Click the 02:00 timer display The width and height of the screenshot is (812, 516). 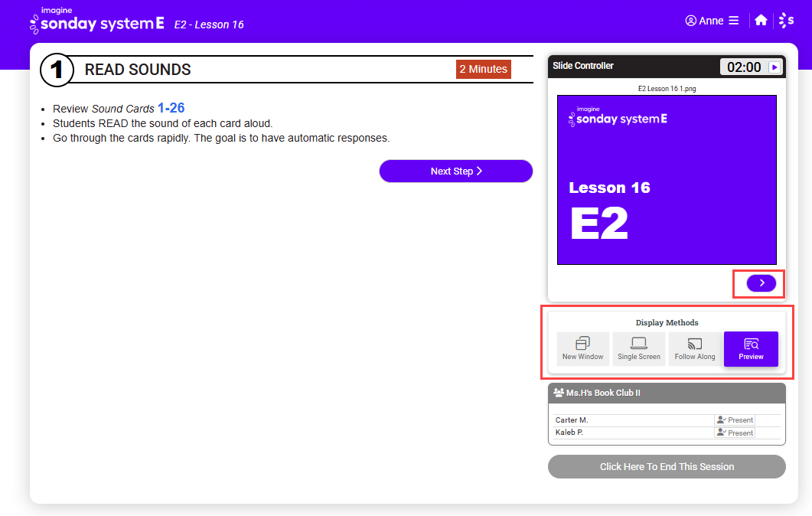743,67
